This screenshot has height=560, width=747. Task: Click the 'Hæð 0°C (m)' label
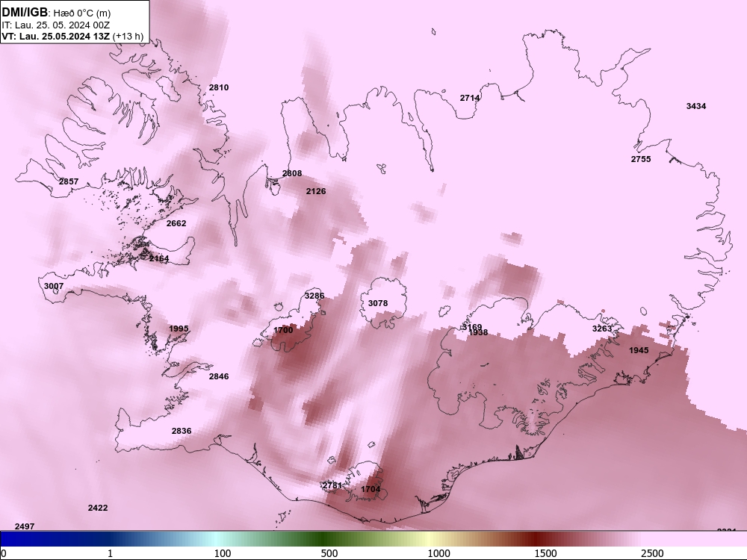pyautogui.click(x=81, y=13)
